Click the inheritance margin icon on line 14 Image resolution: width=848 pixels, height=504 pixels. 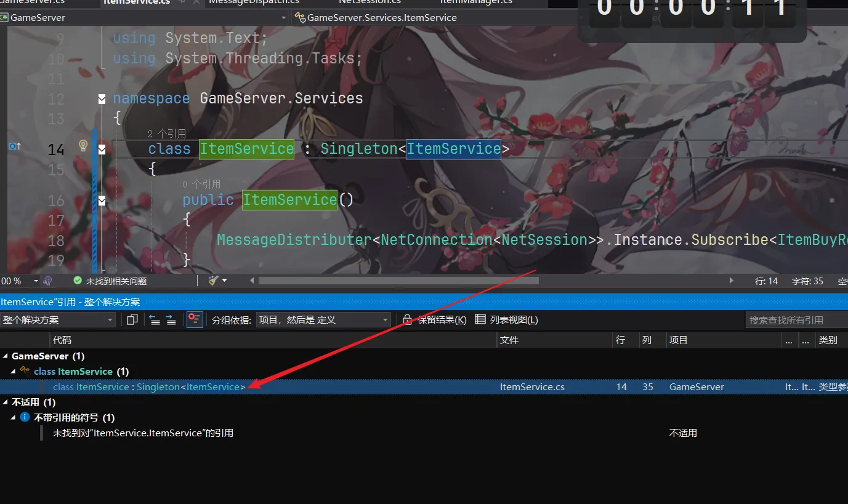(15, 146)
